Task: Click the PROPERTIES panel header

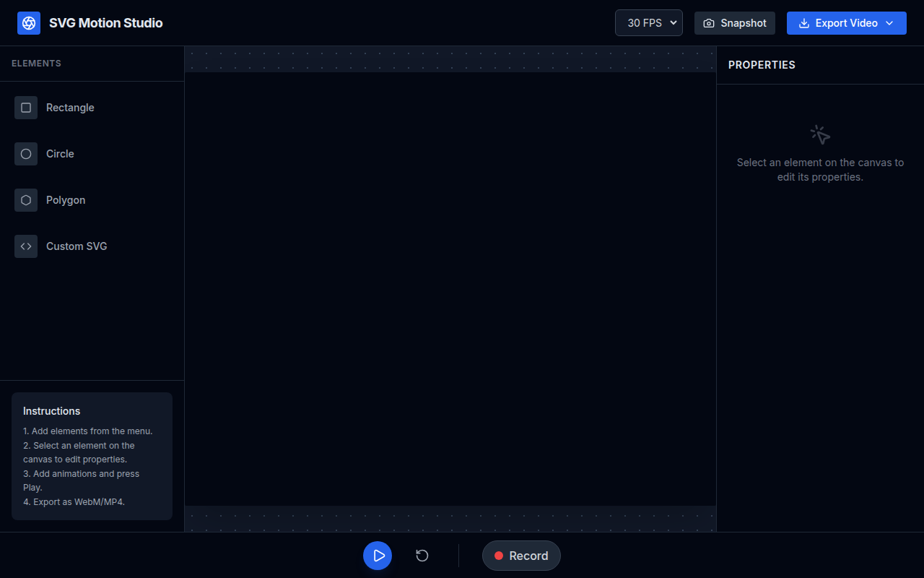Action: [762, 65]
